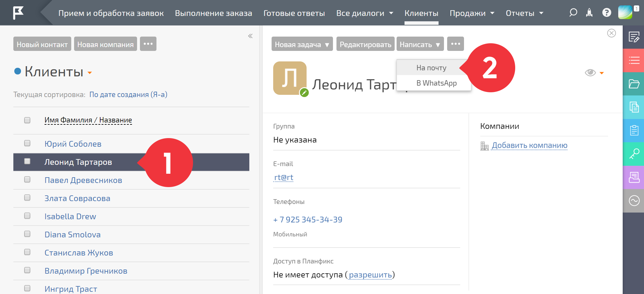Screen dimensions: 644x294
Task: Check the box for Юрий Соболев
Action: (27, 143)
